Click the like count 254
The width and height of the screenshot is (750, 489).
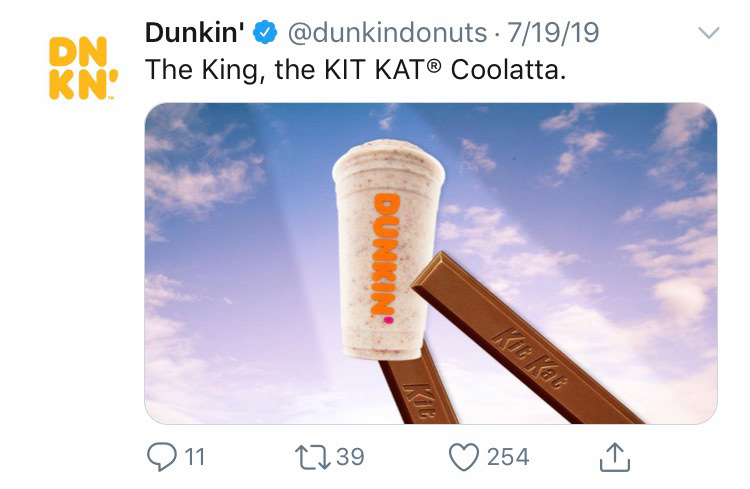tap(508, 457)
